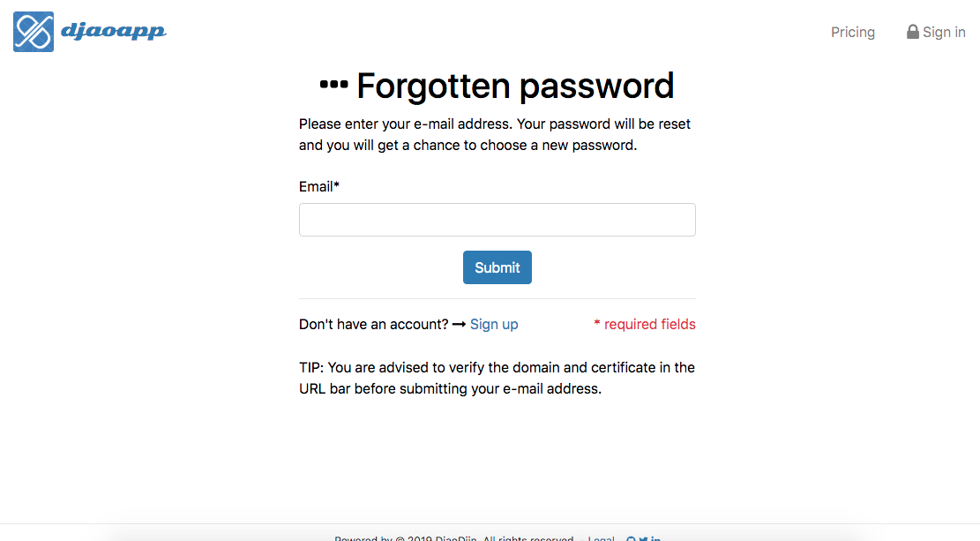The image size is (980, 541).
Task: Go to Sign in
Action: pyautogui.click(x=936, y=32)
